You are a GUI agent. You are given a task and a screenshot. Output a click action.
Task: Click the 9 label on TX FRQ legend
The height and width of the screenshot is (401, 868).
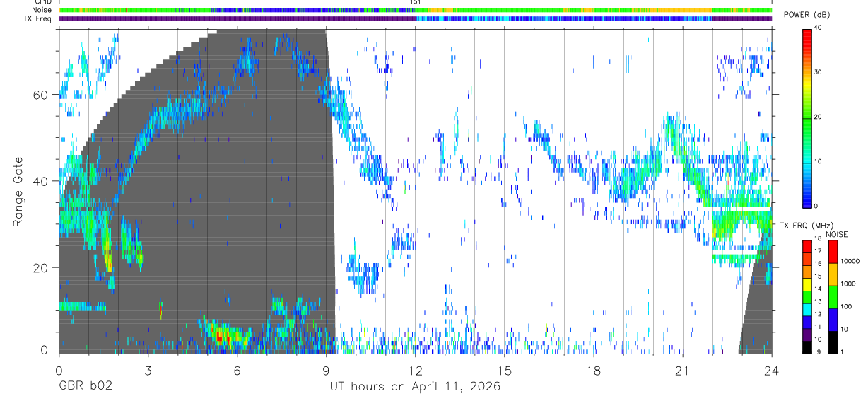(820, 351)
